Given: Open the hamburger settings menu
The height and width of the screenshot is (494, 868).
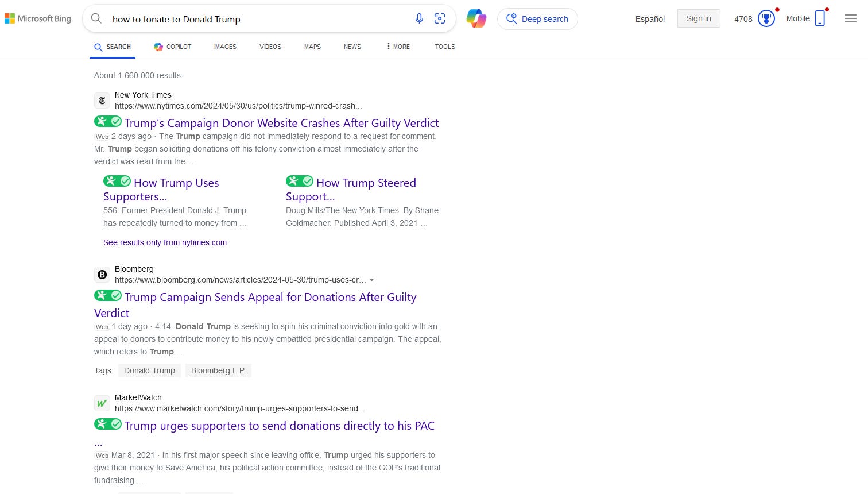Looking at the screenshot, I should pos(851,18).
